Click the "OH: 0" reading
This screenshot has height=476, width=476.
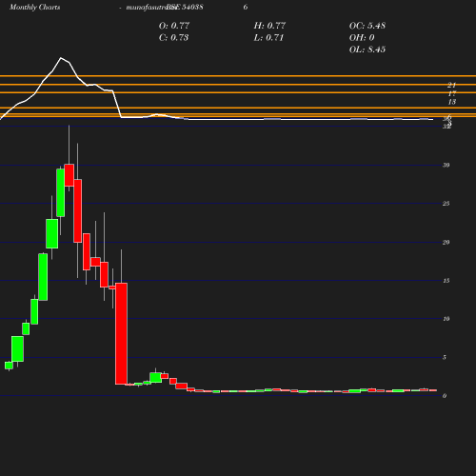362,38
